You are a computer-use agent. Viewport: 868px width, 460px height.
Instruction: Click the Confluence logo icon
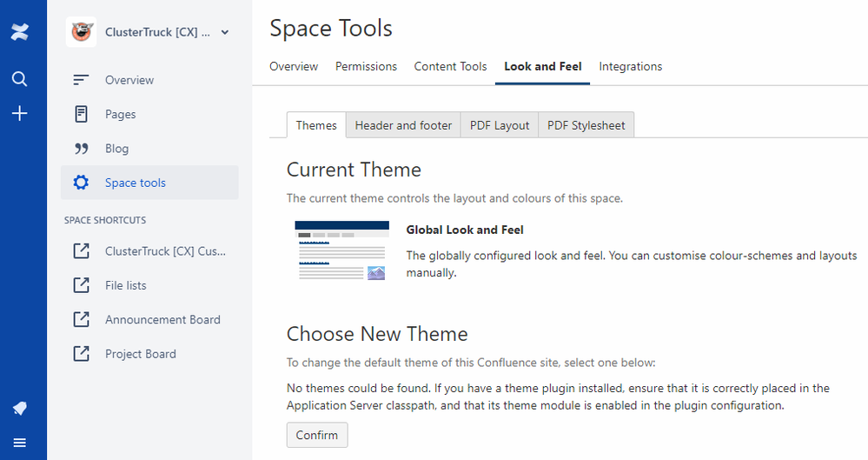(20, 32)
